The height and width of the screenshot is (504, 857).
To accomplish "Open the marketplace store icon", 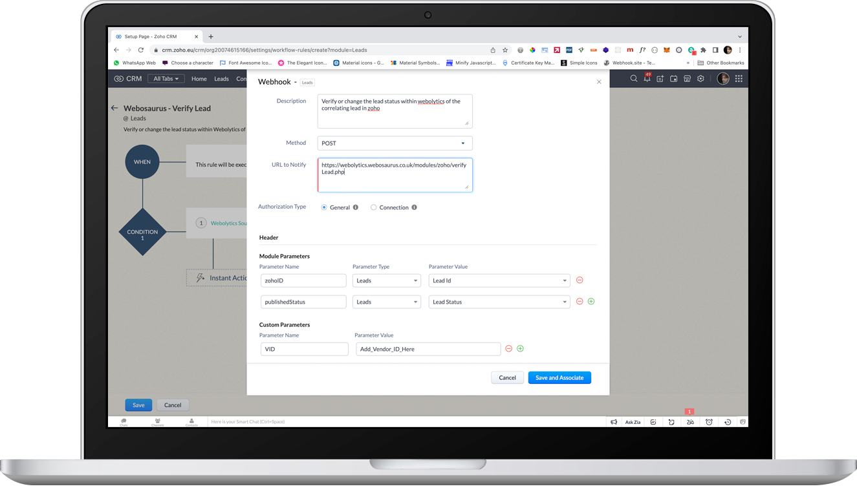I will [x=687, y=79].
